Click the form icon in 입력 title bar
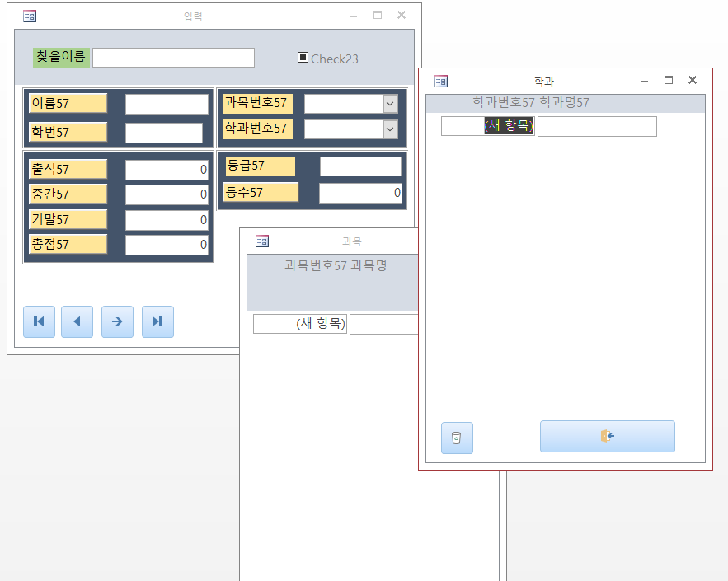728x581 pixels. [x=30, y=16]
